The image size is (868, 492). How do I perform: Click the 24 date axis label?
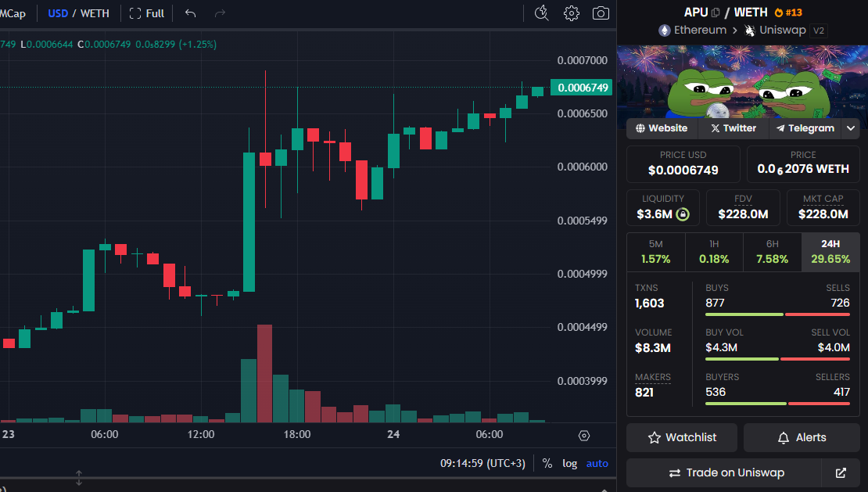click(393, 434)
